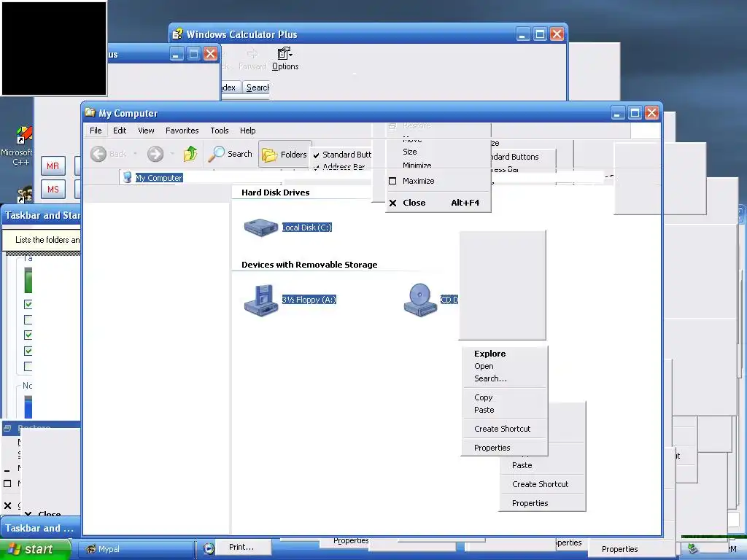
Task: Click the Safely Remove Hardware tray icon
Action: point(693,549)
